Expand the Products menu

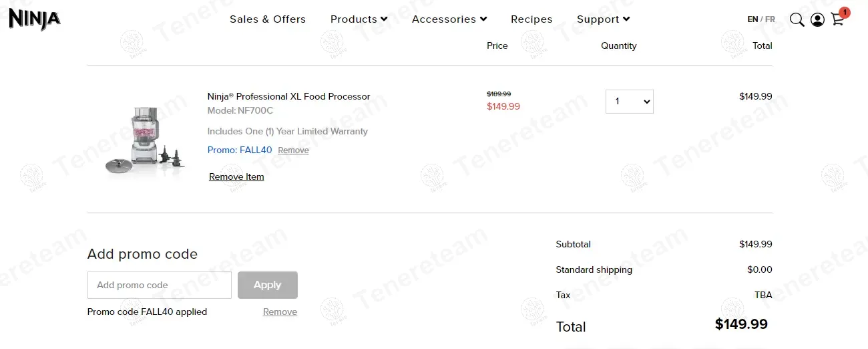pyautogui.click(x=359, y=19)
